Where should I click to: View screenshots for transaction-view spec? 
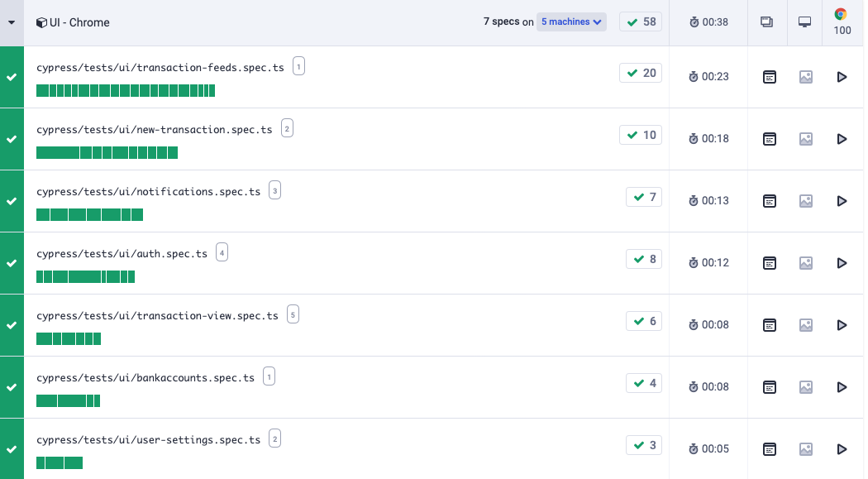click(805, 325)
